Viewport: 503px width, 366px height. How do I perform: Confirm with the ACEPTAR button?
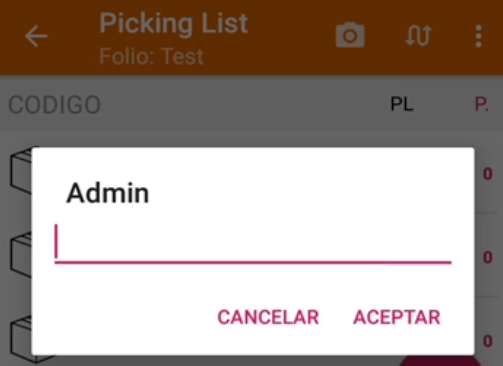pyautogui.click(x=397, y=317)
